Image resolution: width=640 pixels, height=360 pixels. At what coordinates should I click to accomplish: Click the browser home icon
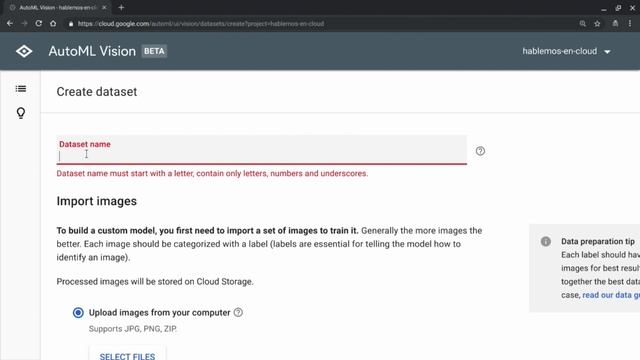click(53, 24)
